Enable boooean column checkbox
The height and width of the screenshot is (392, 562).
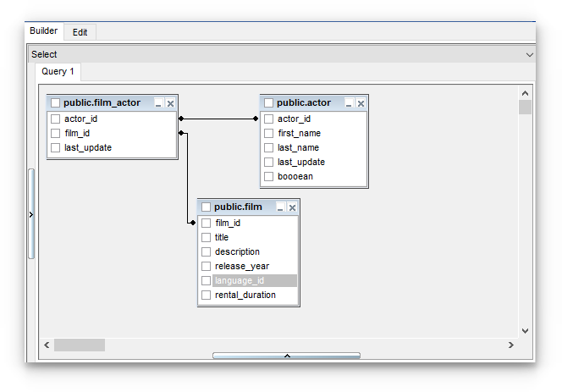coord(268,176)
